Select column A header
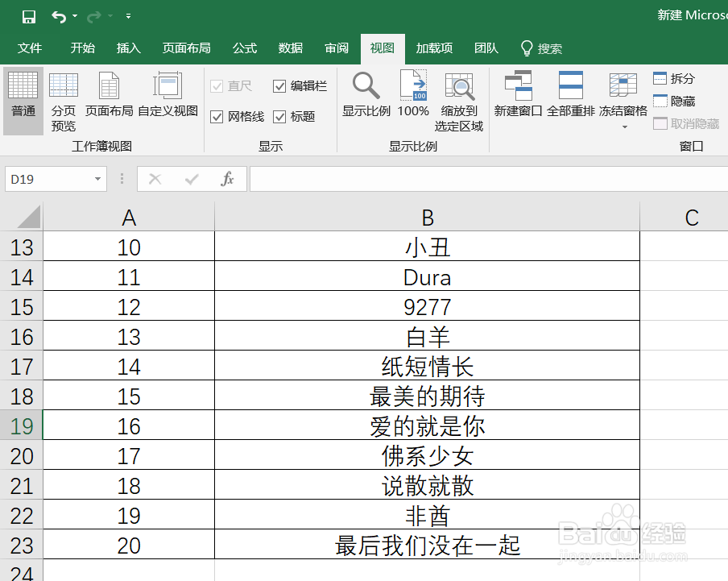 coord(129,218)
